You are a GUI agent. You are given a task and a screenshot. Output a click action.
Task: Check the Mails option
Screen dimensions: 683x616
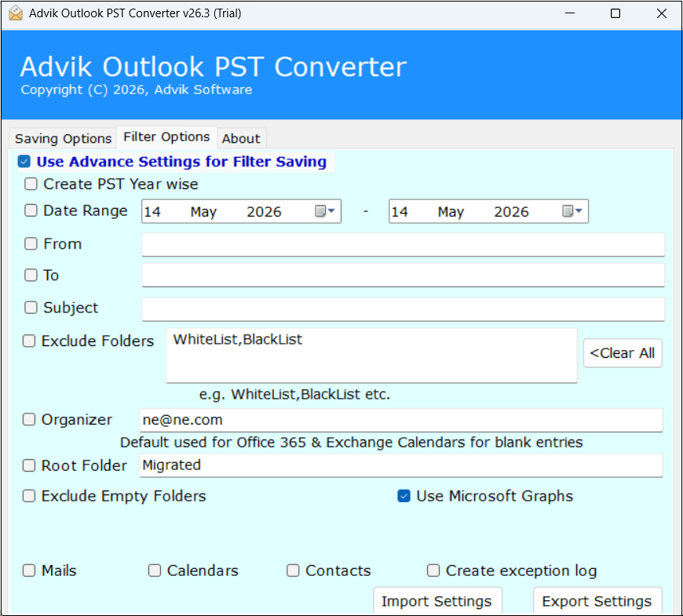[x=29, y=570]
